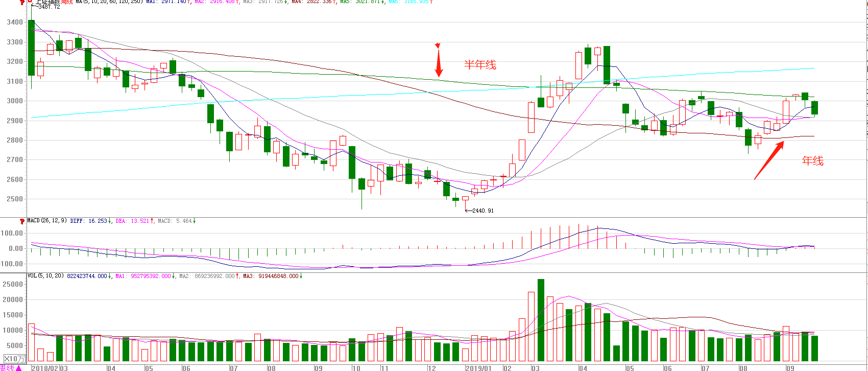The width and height of the screenshot is (868, 371).
Task: Click the 2018/02 date on time axis
Action: click(45, 368)
